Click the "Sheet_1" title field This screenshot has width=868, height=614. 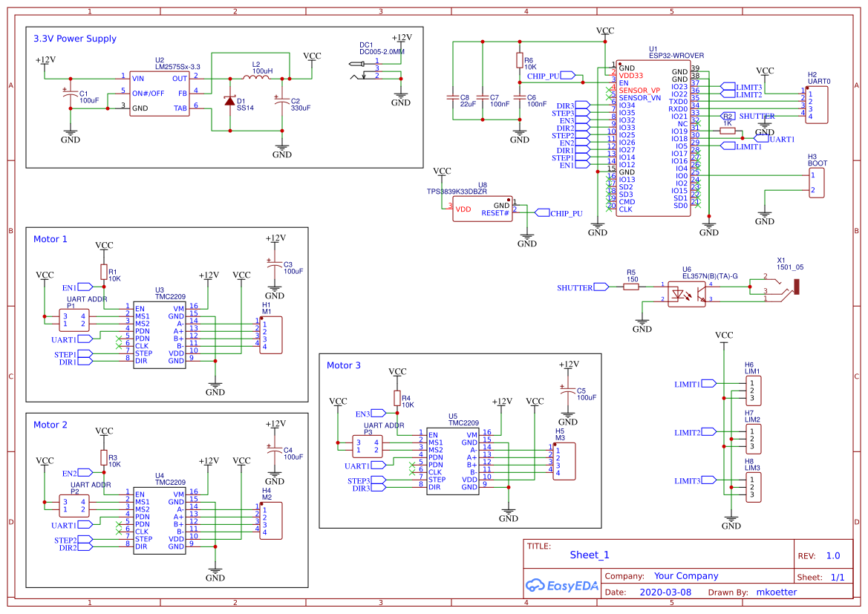(x=590, y=555)
